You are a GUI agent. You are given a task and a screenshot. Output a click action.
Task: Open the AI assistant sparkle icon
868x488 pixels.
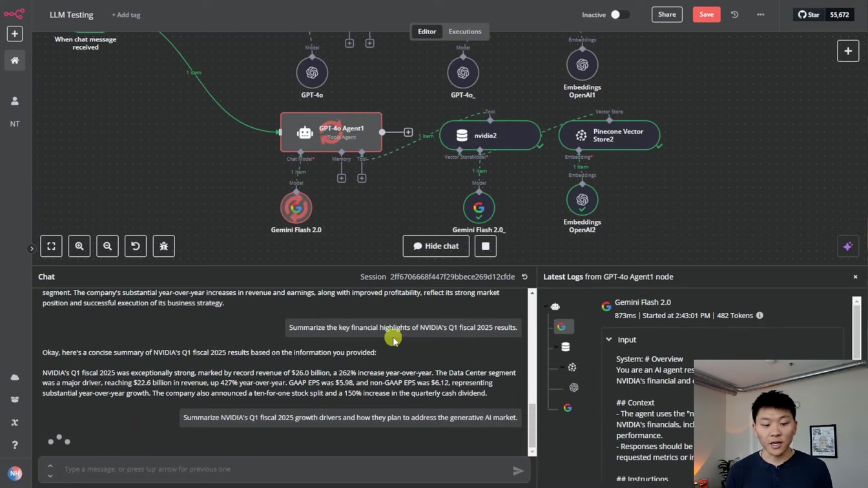tap(848, 246)
